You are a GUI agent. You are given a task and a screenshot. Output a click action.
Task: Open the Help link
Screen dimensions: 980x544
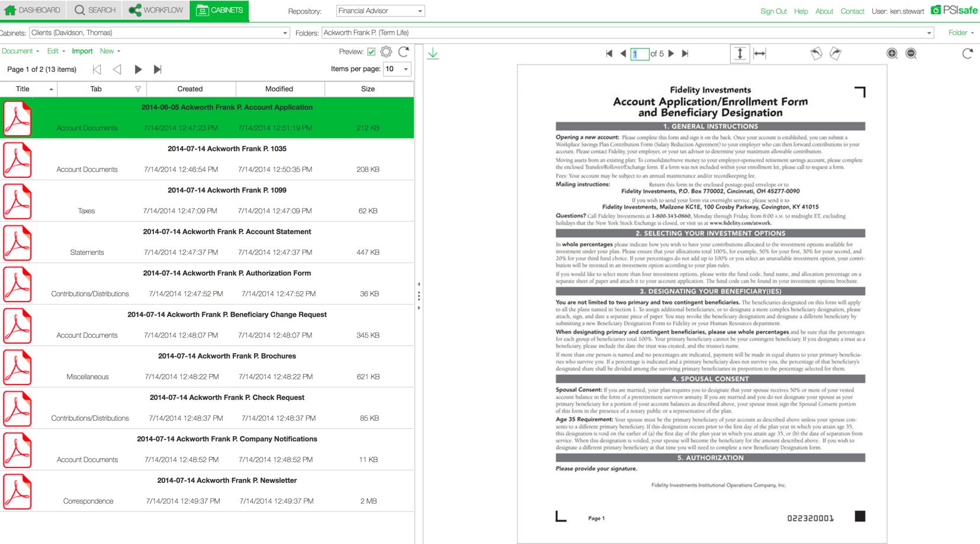pos(801,11)
